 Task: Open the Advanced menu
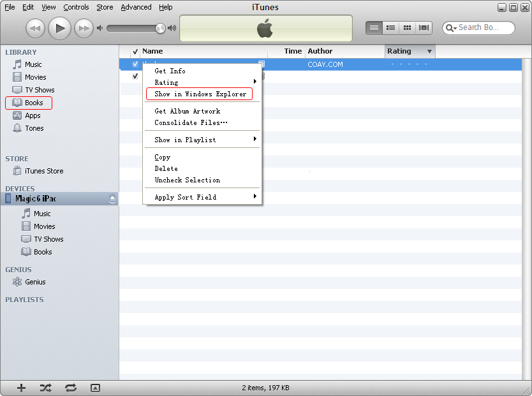pos(136,7)
